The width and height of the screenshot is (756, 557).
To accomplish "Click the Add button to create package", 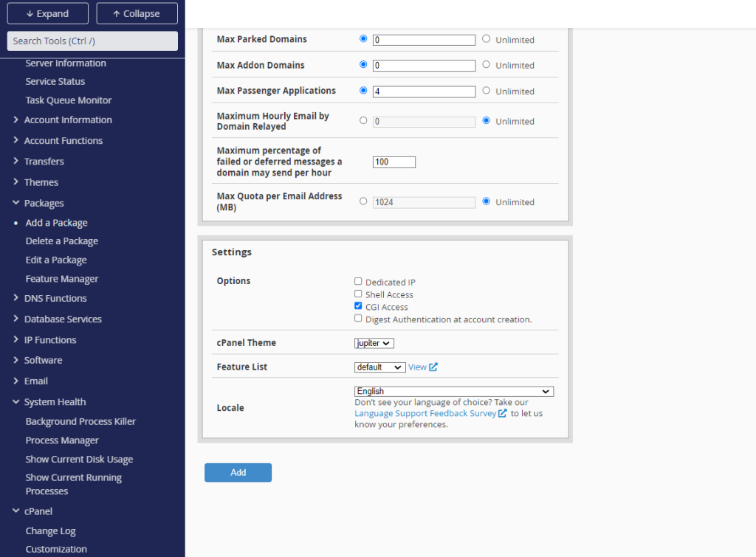I will tap(238, 473).
